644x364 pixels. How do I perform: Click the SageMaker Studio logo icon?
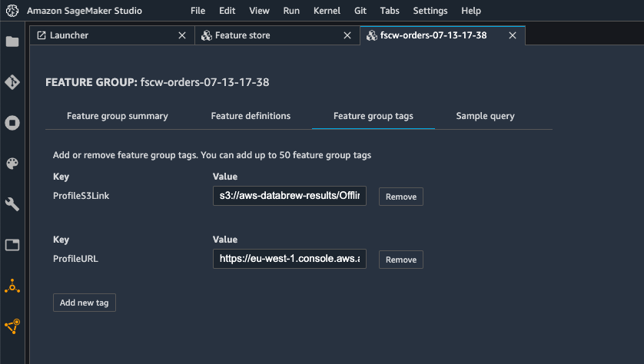(x=12, y=11)
